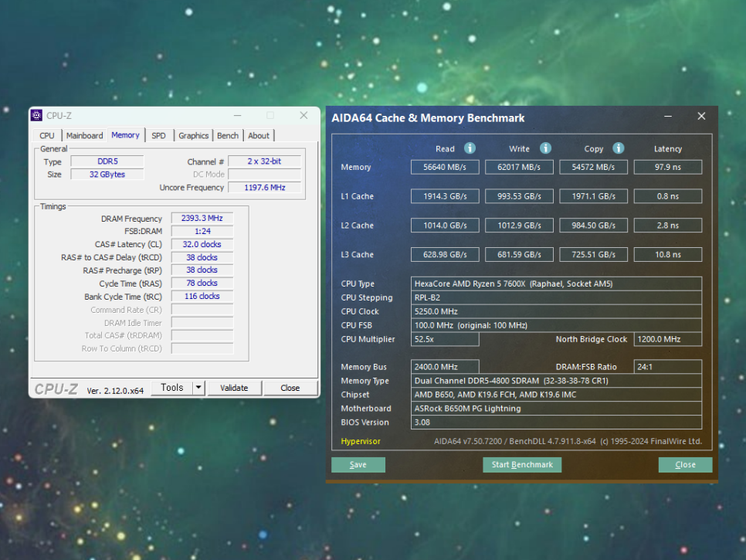The height and width of the screenshot is (560, 746).
Task: Open the About tab in CPU-Z
Action: 259,136
